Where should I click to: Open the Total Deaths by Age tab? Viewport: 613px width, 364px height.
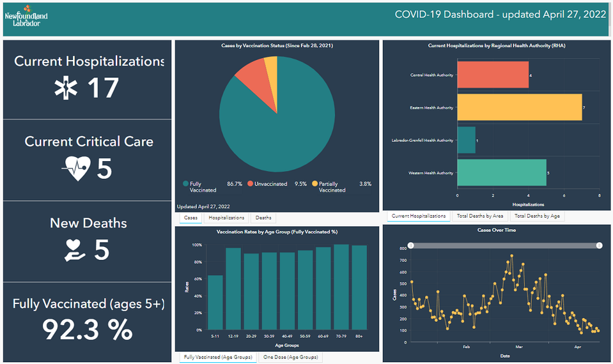pyautogui.click(x=537, y=216)
